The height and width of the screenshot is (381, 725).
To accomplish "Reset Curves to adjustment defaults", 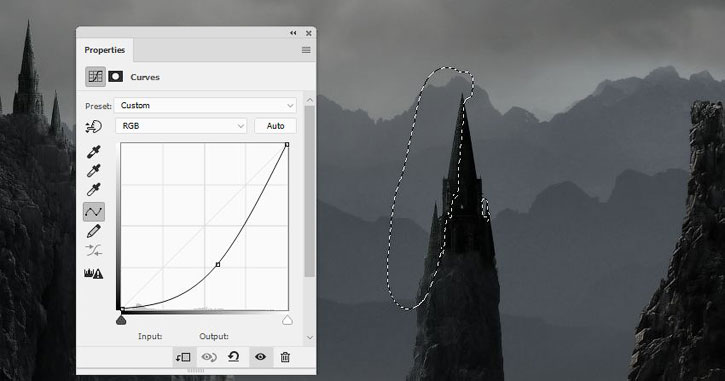I will click(234, 357).
